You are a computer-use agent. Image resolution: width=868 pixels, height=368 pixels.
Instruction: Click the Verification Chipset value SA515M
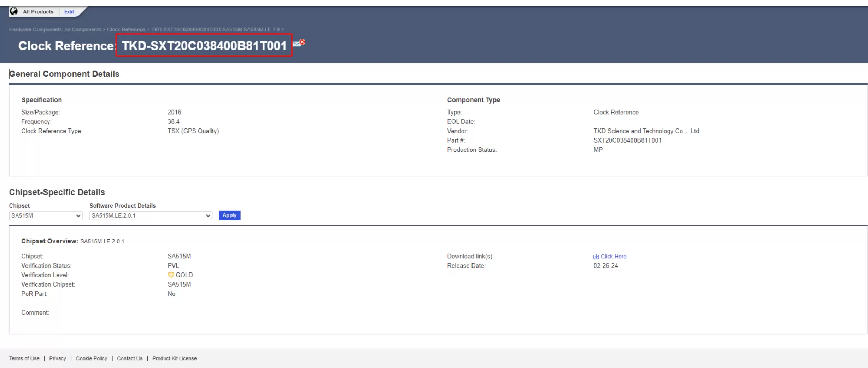179,284
